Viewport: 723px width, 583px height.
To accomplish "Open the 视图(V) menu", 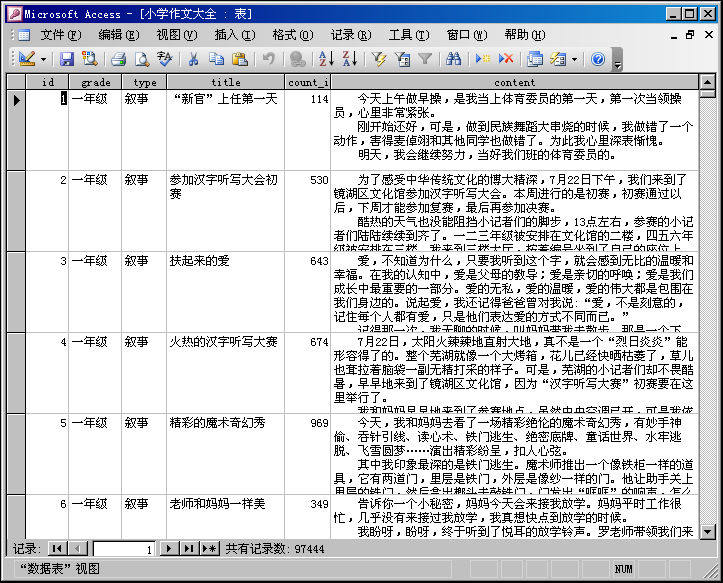I will [x=177, y=35].
